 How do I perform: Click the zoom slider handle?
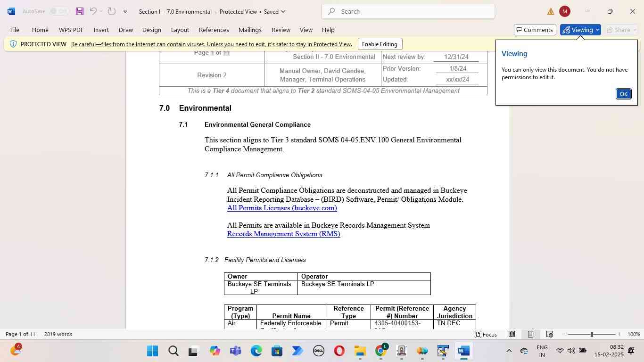[592, 334]
